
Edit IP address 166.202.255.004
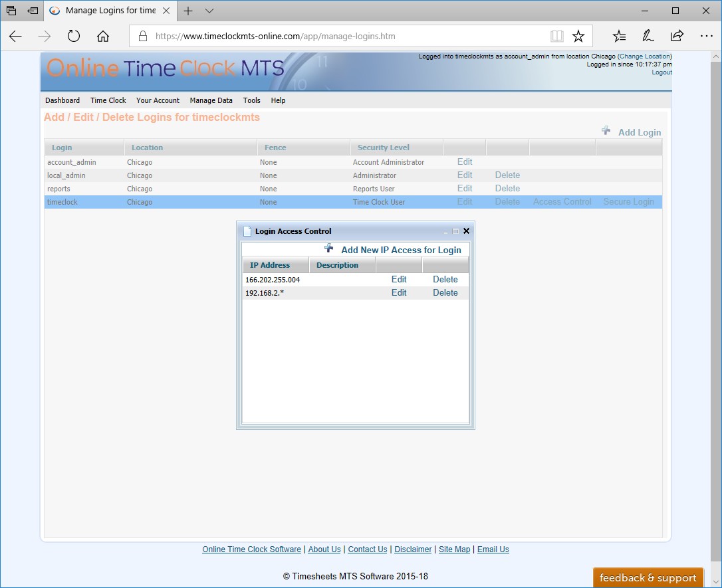pos(399,279)
